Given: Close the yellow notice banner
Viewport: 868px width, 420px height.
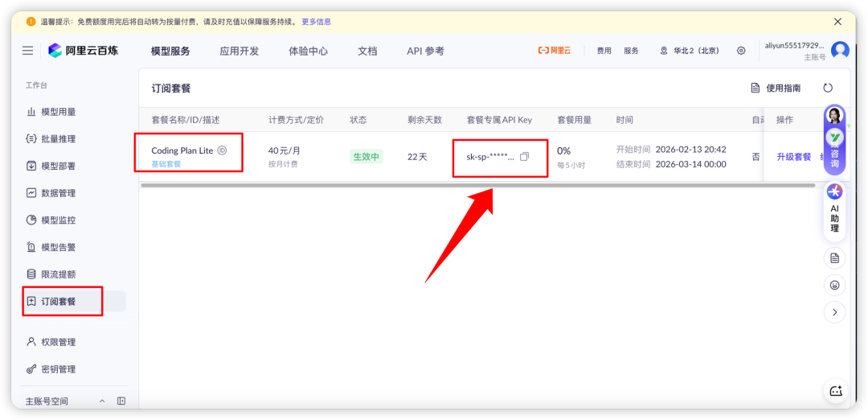Looking at the screenshot, I should point(837,22).
